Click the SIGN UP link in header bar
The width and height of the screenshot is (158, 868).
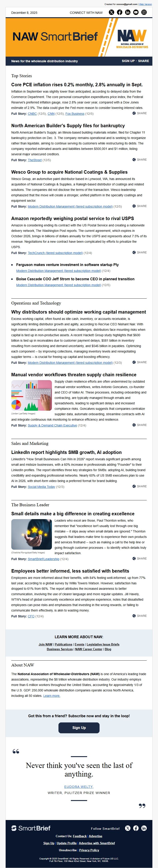tap(128, 61)
